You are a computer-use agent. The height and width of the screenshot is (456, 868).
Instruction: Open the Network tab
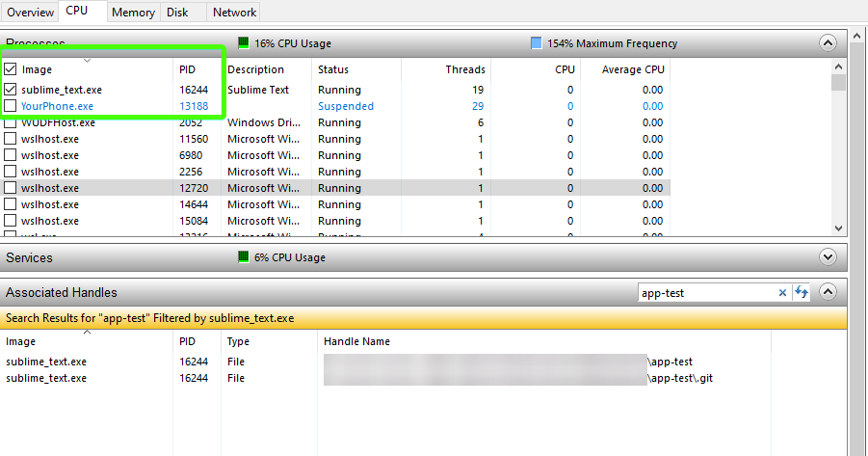point(234,13)
